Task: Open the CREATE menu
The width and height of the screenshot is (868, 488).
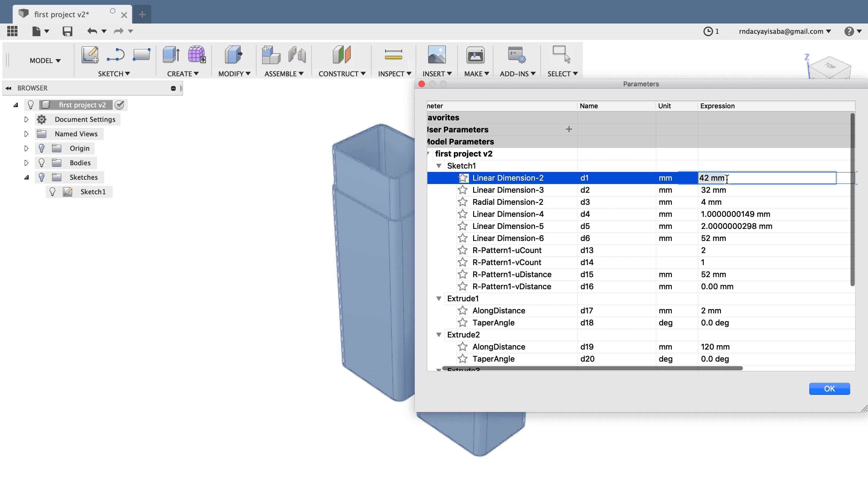Action: [183, 74]
